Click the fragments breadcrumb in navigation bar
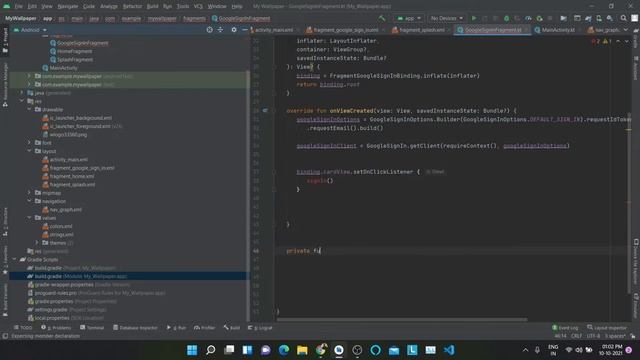 click(194, 18)
